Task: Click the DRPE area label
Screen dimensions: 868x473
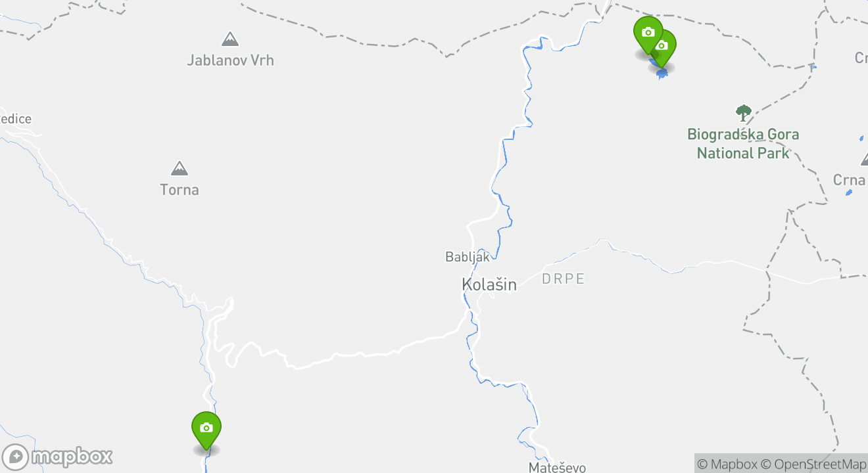Action: click(564, 279)
